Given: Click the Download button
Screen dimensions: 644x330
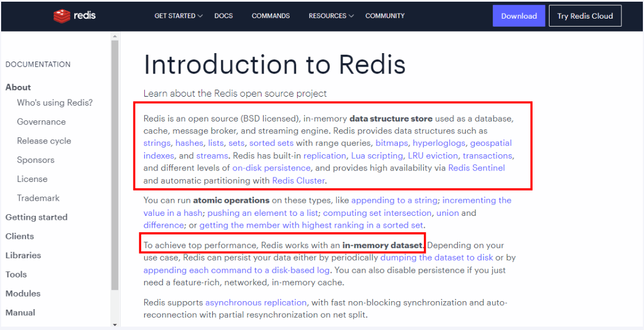Looking at the screenshot, I should pyautogui.click(x=519, y=16).
